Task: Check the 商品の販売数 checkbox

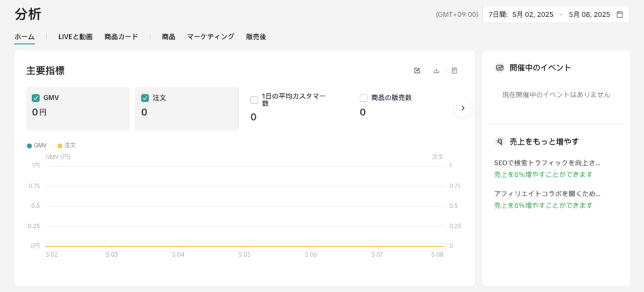Action: click(364, 98)
